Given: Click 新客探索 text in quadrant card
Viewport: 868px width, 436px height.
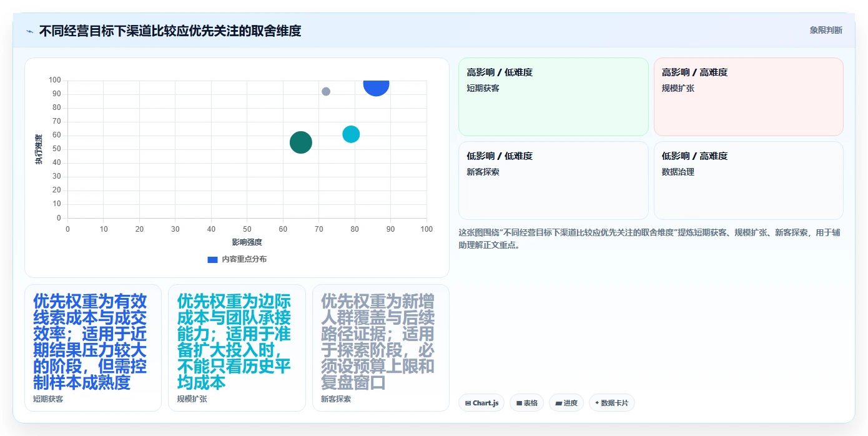Looking at the screenshot, I should tap(483, 172).
